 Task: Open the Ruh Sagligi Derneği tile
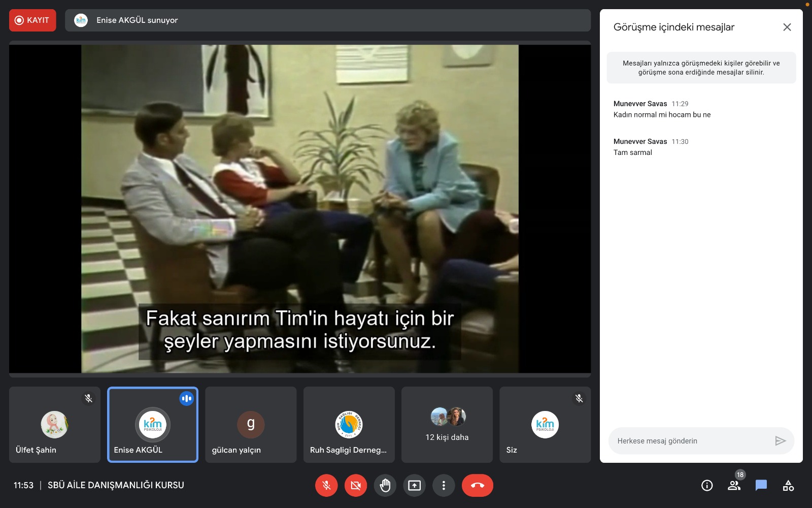tap(349, 425)
